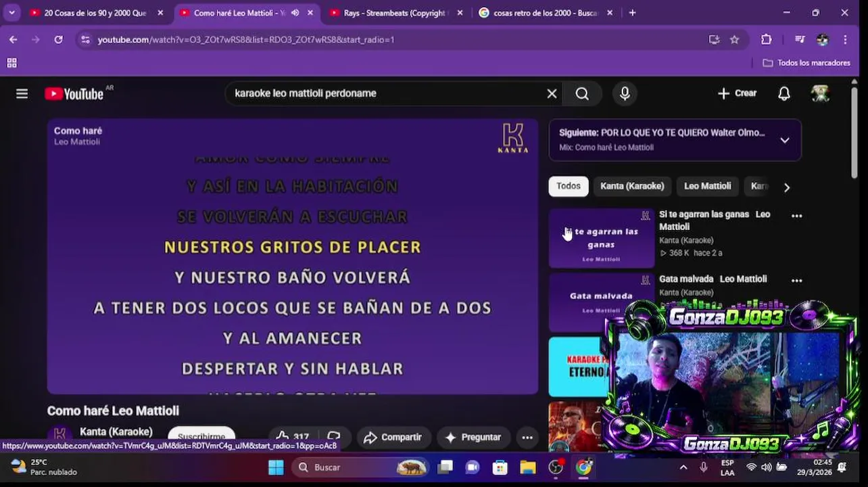Image resolution: width=868 pixels, height=487 pixels.
Task: Open the weather widget showing 25°C
Action: tap(45, 467)
